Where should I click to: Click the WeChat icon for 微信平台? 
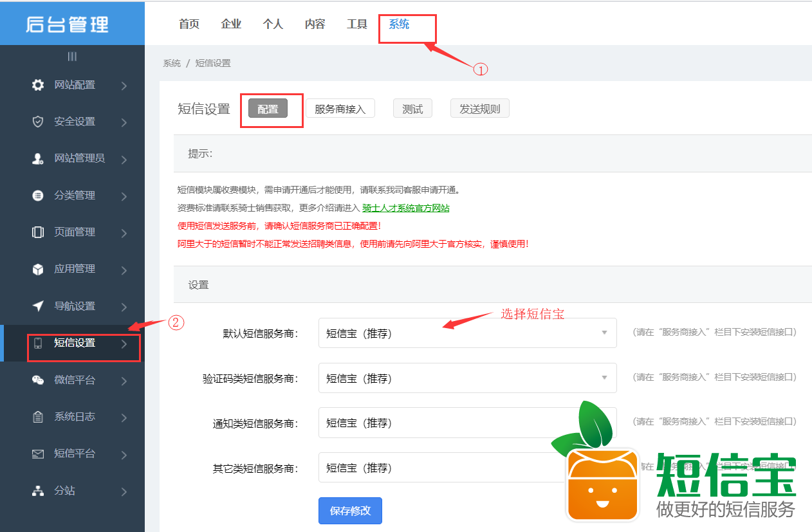38,380
